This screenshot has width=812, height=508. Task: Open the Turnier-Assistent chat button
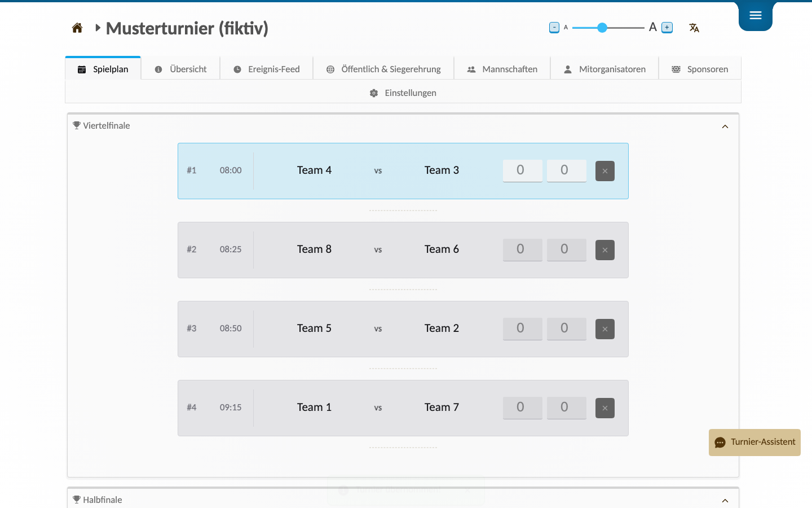pos(754,443)
